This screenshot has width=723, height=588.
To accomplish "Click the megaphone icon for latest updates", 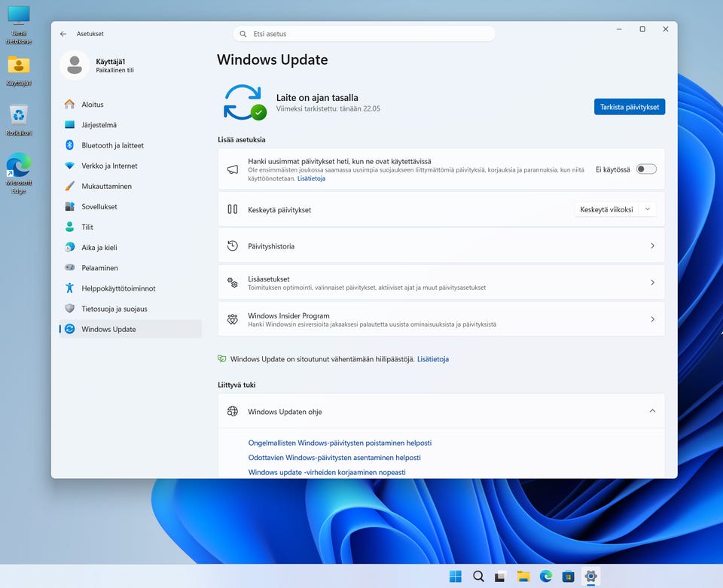I will (233, 169).
